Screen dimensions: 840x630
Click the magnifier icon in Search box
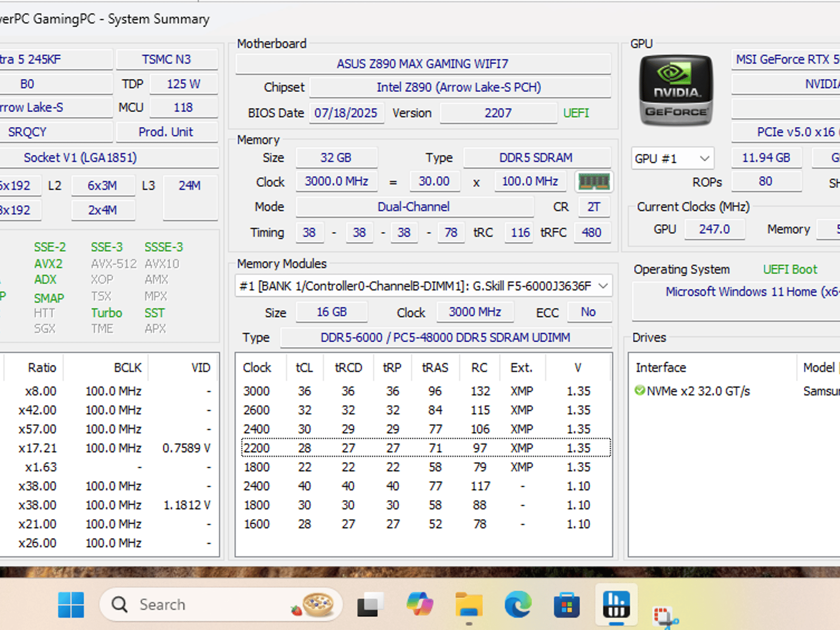coord(120,605)
